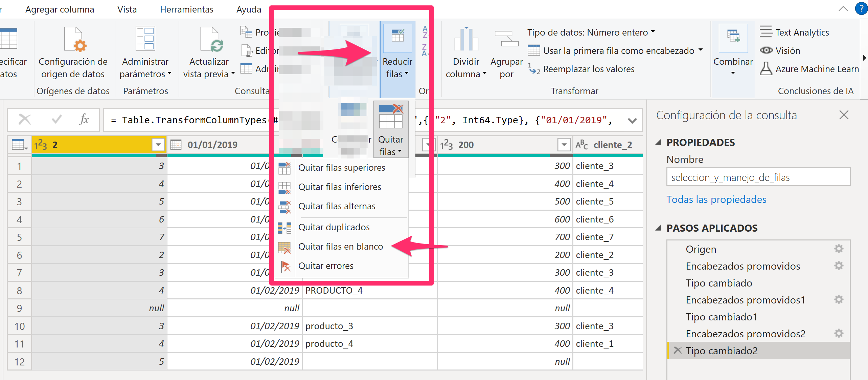Open the Ayuda tab
Viewport: 868px width, 380px height.
pyautogui.click(x=249, y=9)
